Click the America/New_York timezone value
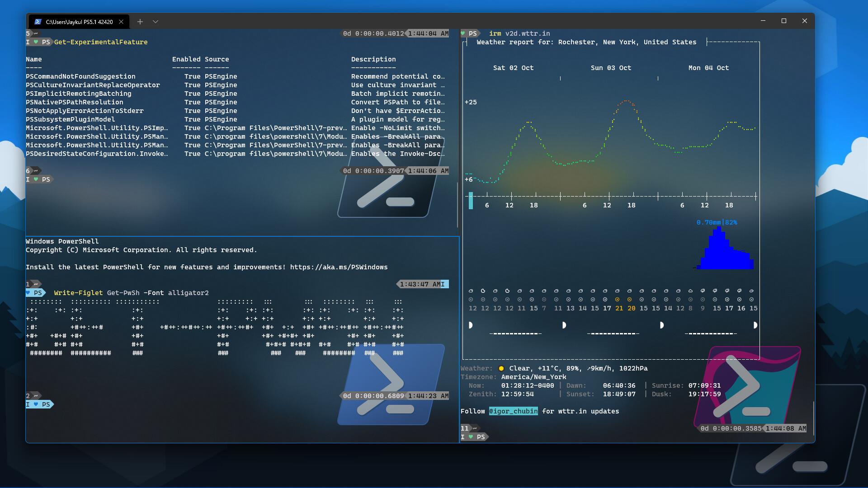The width and height of the screenshot is (868, 488). point(533,377)
